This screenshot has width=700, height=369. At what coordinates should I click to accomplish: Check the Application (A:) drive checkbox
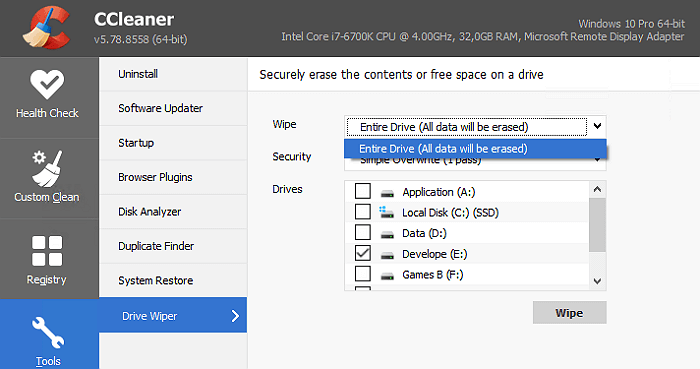click(x=362, y=191)
